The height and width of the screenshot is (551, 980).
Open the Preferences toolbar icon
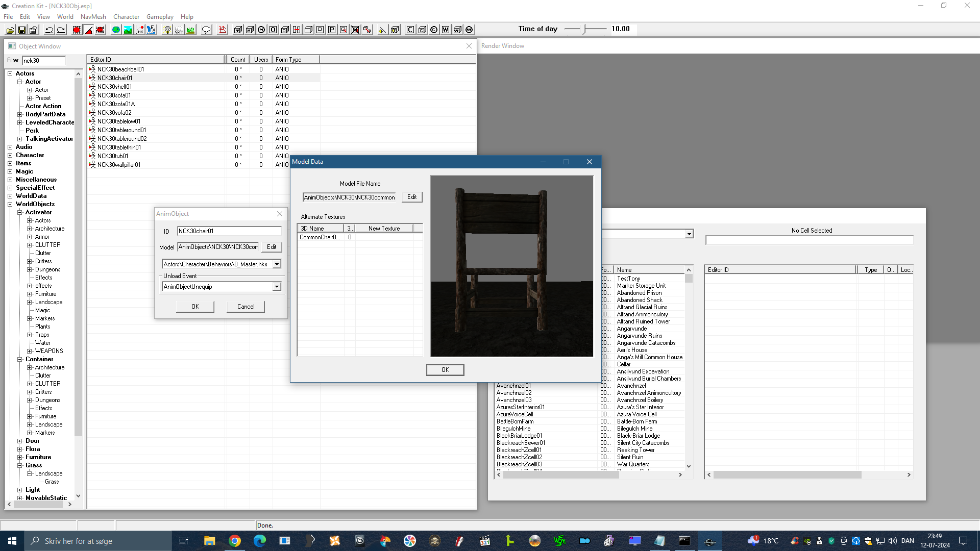tap(34, 30)
